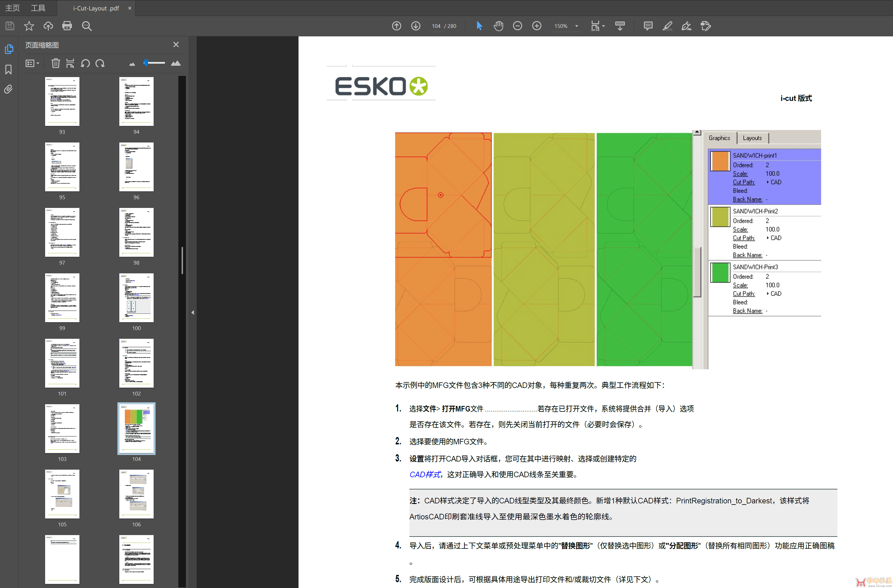Open the bookmarks sidebar panel

(9, 70)
